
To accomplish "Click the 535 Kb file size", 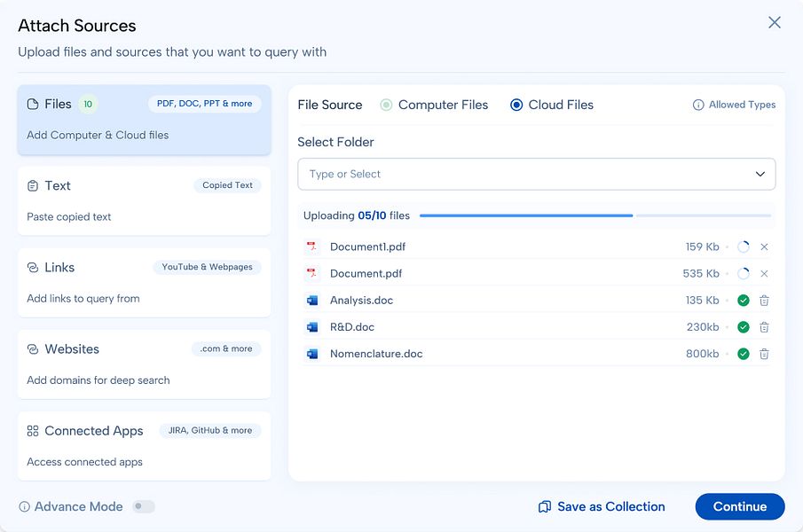I will [701, 274].
